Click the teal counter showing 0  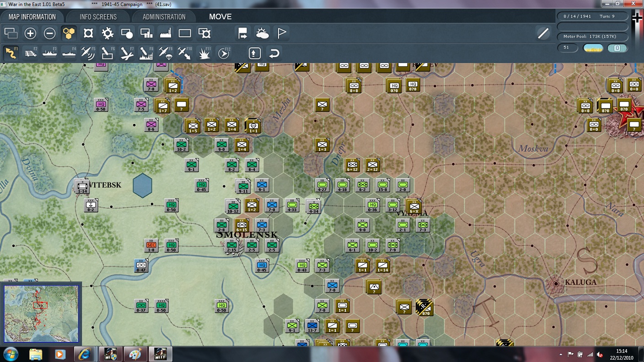617,48
